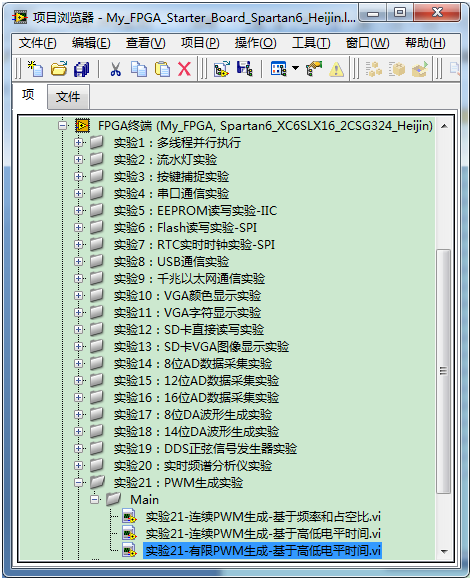Select 实验21-连续PWM生成-基于频率和占空比.vi
Image resolution: width=472 pixels, height=580 pixels.
point(263,517)
